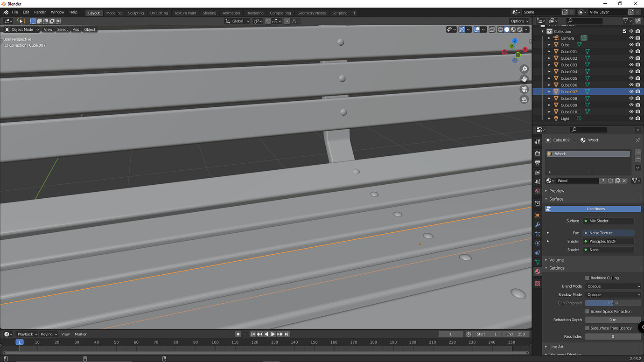Uncheck the Collection exclude checkbox

point(625,32)
